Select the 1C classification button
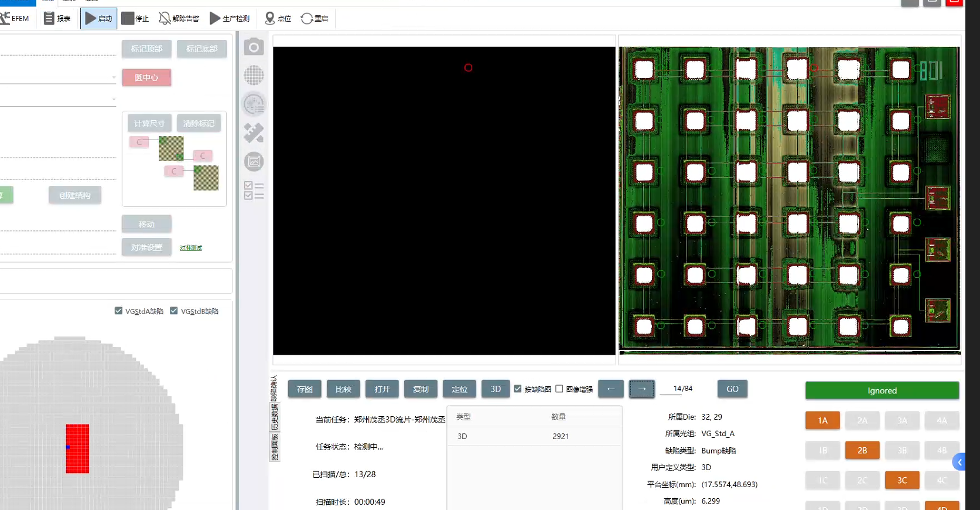 822,480
